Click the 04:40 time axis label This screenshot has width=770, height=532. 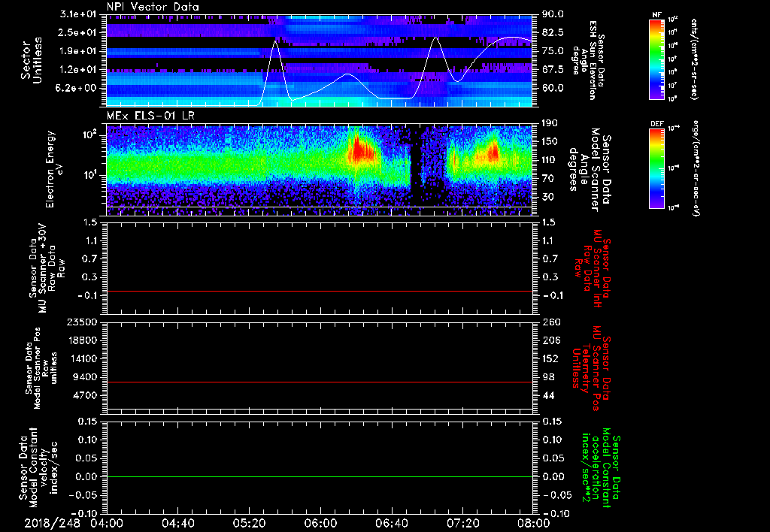coord(178,522)
